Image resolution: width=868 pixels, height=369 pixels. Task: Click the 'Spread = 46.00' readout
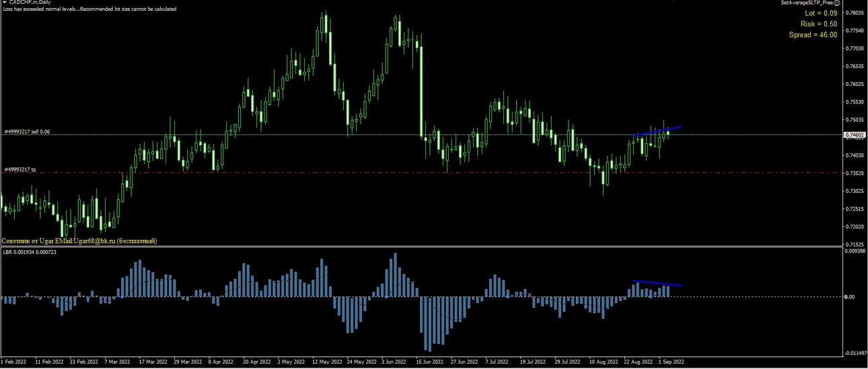click(813, 35)
